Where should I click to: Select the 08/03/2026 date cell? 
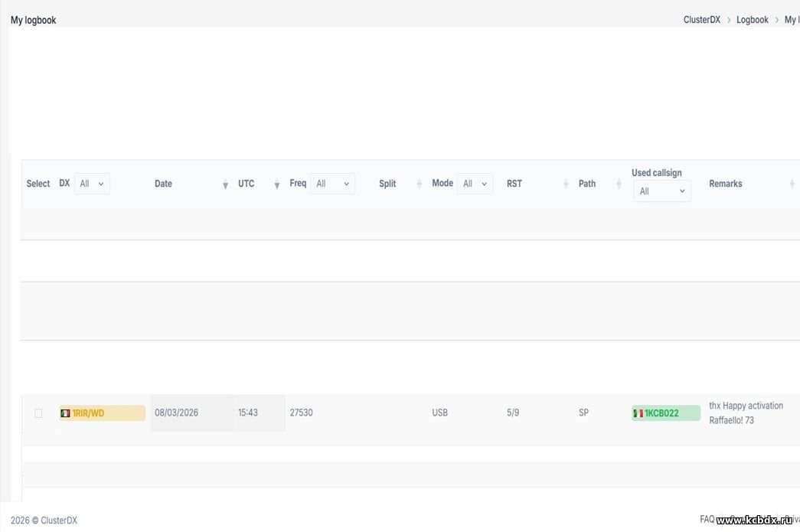pyautogui.click(x=177, y=413)
